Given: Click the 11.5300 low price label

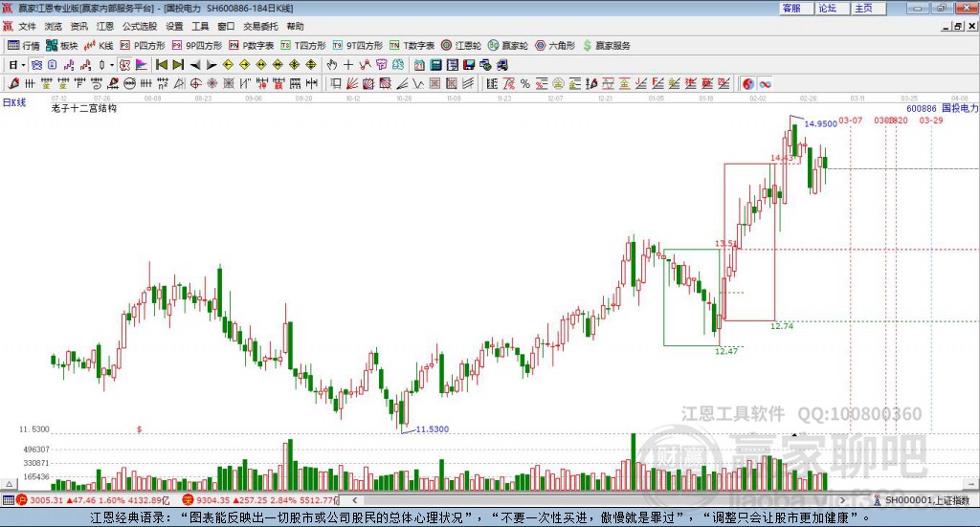Looking at the screenshot, I should pyautogui.click(x=433, y=429).
